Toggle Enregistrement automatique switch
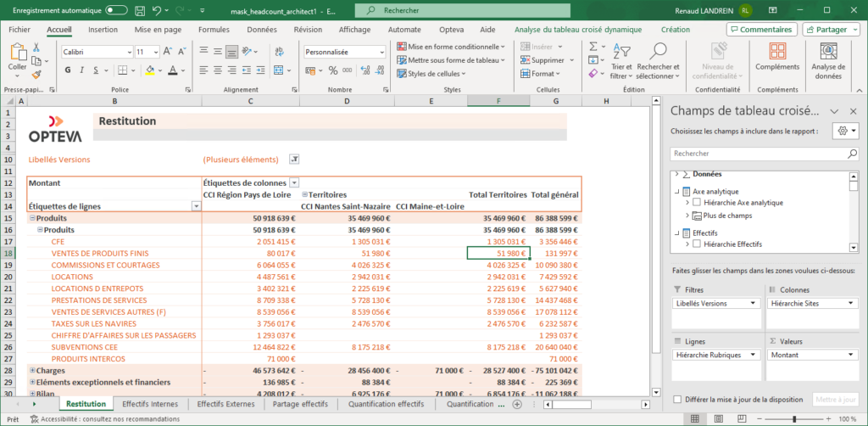 click(x=117, y=10)
